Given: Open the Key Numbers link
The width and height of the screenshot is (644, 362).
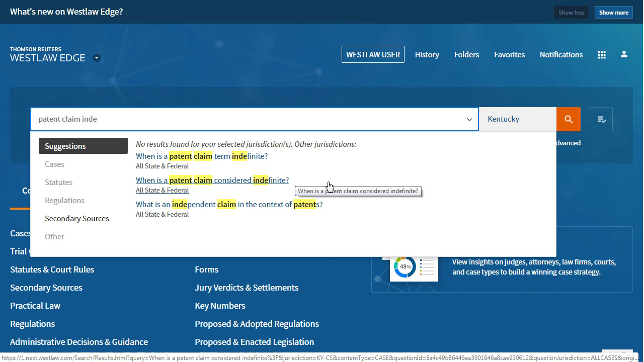Looking at the screenshot, I should click(x=220, y=306).
